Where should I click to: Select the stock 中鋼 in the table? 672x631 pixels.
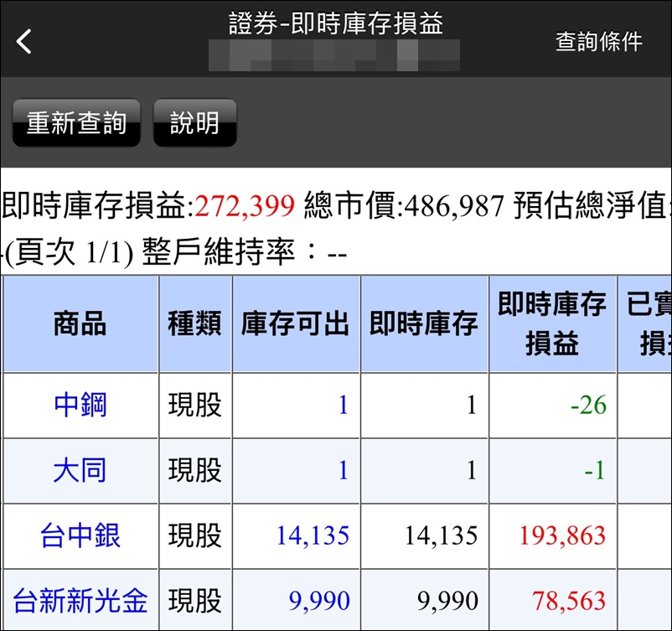[x=78, y=405]
